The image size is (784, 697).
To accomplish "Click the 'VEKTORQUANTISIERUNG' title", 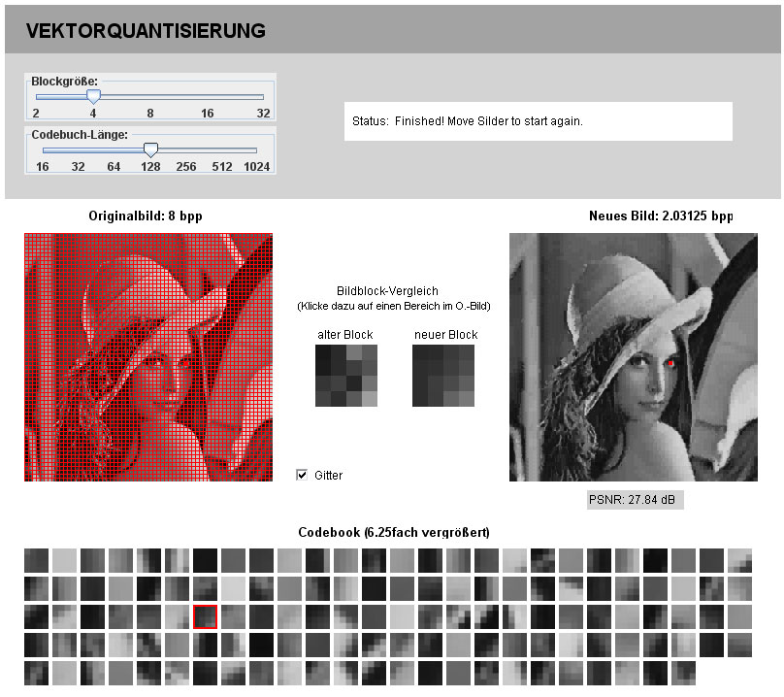I will click(x=146, y=31).
